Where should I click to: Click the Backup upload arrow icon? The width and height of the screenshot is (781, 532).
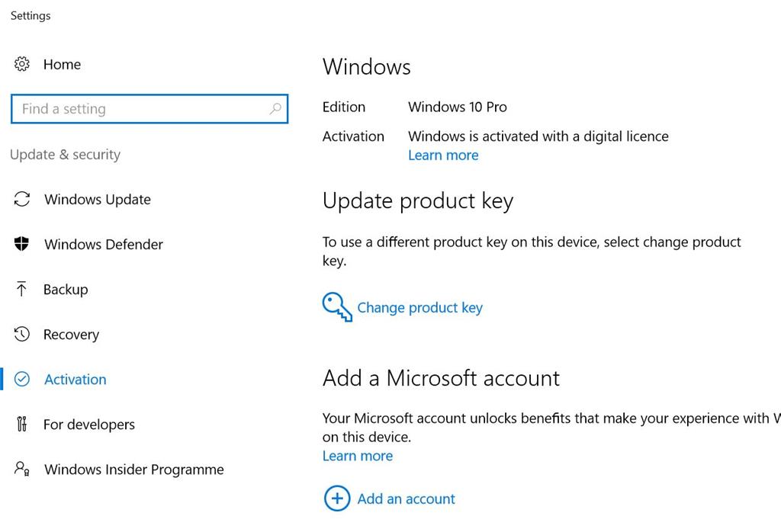click(21, 289)
